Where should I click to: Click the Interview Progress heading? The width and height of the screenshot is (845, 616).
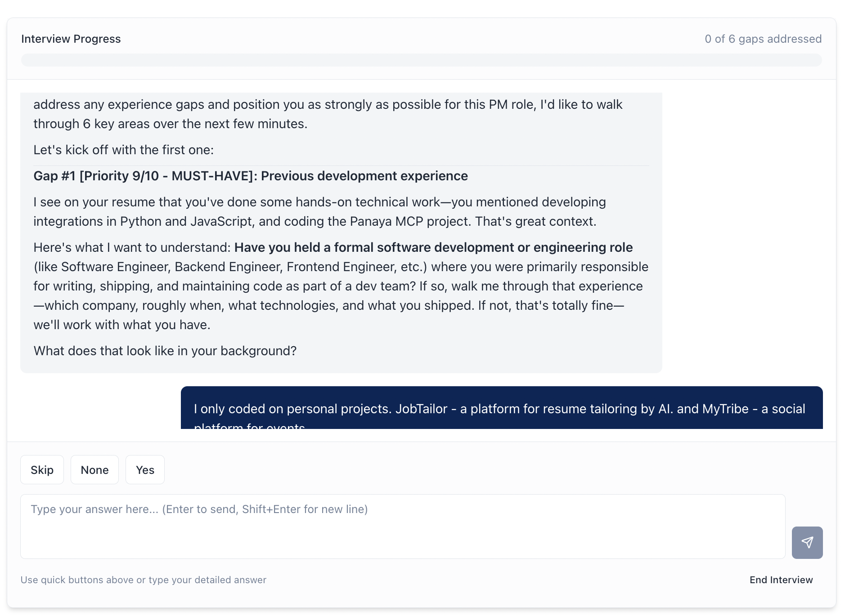tap(71, 39)
